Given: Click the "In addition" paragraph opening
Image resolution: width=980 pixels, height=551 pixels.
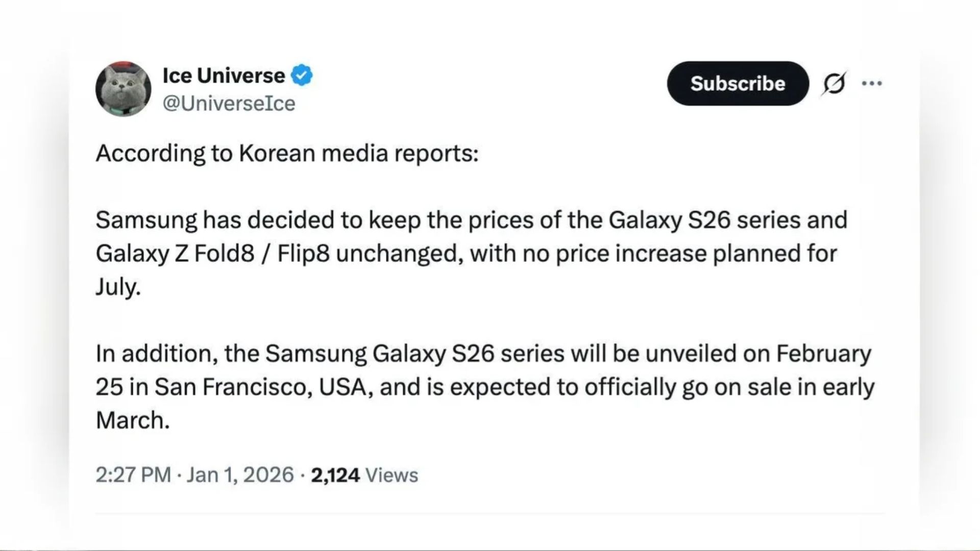Looking at the screenshot, I should pos(153,354).
